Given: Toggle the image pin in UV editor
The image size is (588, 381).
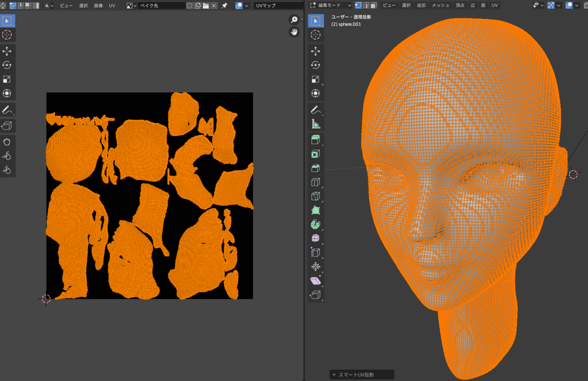Looking at the screenshot, I should point(224,5).
